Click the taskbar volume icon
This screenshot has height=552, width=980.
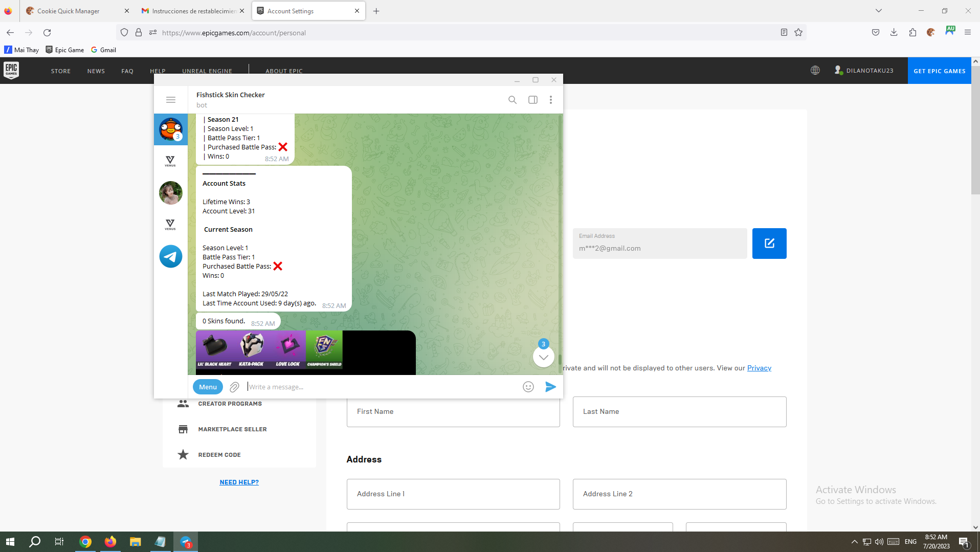[x=879, y=542]
